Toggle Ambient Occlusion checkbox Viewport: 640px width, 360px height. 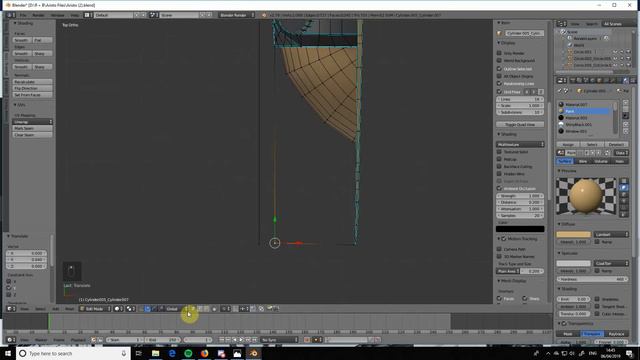[499, 188]
